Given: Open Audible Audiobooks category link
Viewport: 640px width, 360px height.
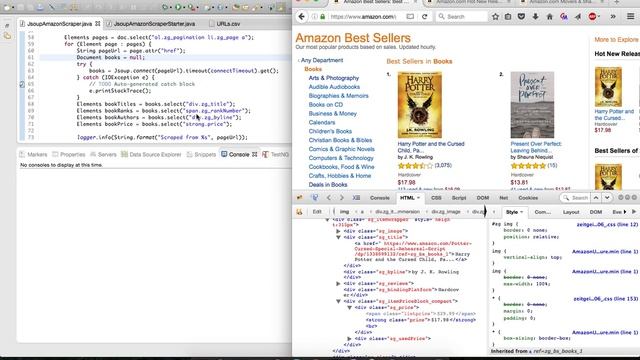Looking at the screenshot, I should click(x=334, y=87).
